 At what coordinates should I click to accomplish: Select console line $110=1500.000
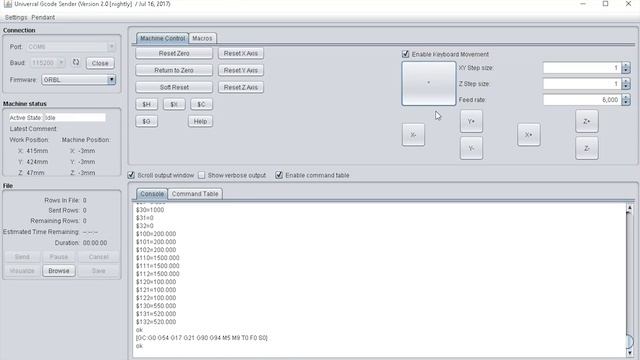coord(158,258)
